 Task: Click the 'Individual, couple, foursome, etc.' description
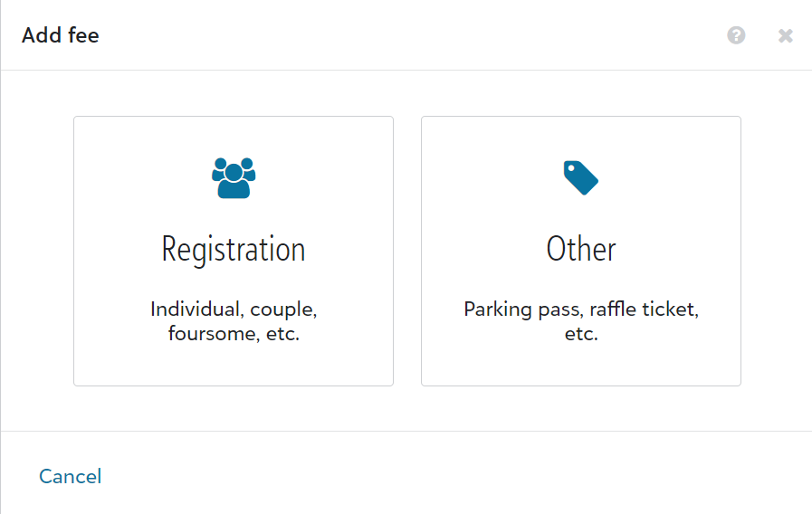click(x=234, y=321)
